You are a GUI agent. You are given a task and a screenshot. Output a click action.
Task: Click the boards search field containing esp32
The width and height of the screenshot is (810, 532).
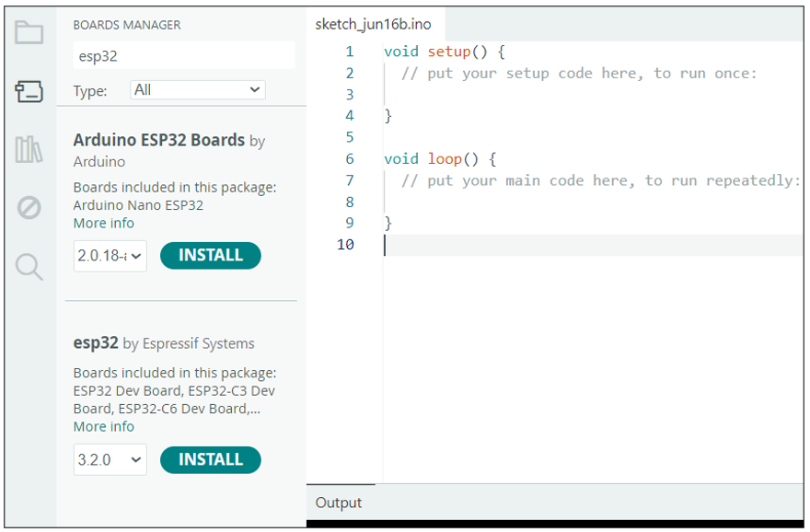(184, 56)
